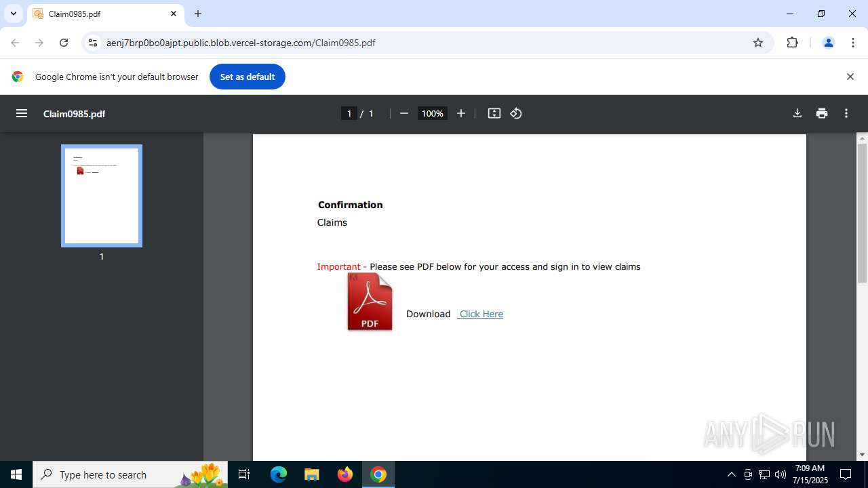Image resolution: width=868 pixels, height=488 pixels.
Task: Open the volume control icon
Action: click(x=780, y=474)
